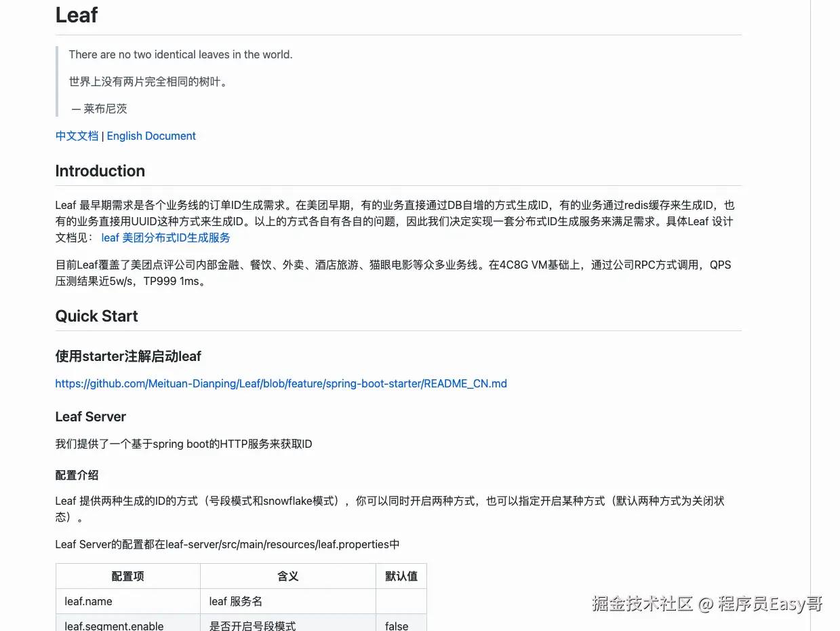Click the leaf.segment.enable table cell
The width and height of the screenshot is (840, 631).
pyautogui.click(x=128, y=623)
